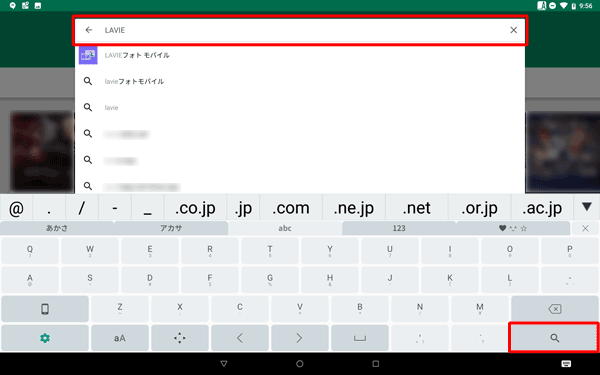Insert the .or.jp domain shortcut
600x375 pixels.
479,208
